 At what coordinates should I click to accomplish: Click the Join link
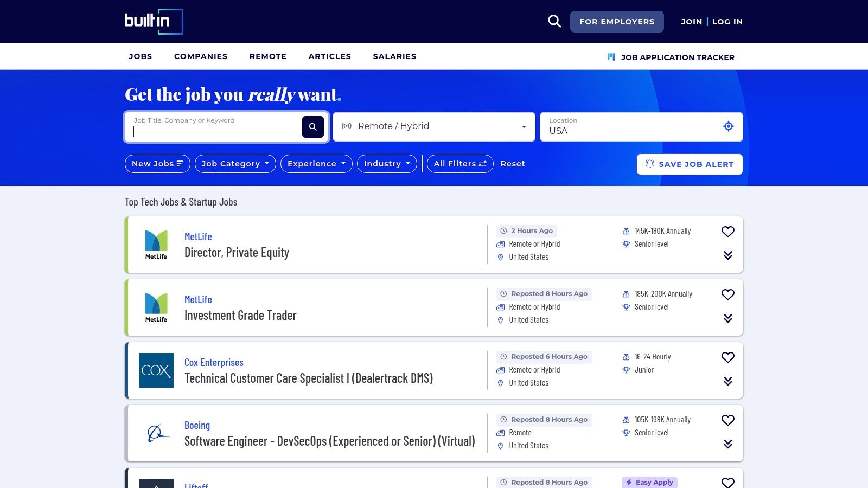pyautogui.click(x=692, y=22)
